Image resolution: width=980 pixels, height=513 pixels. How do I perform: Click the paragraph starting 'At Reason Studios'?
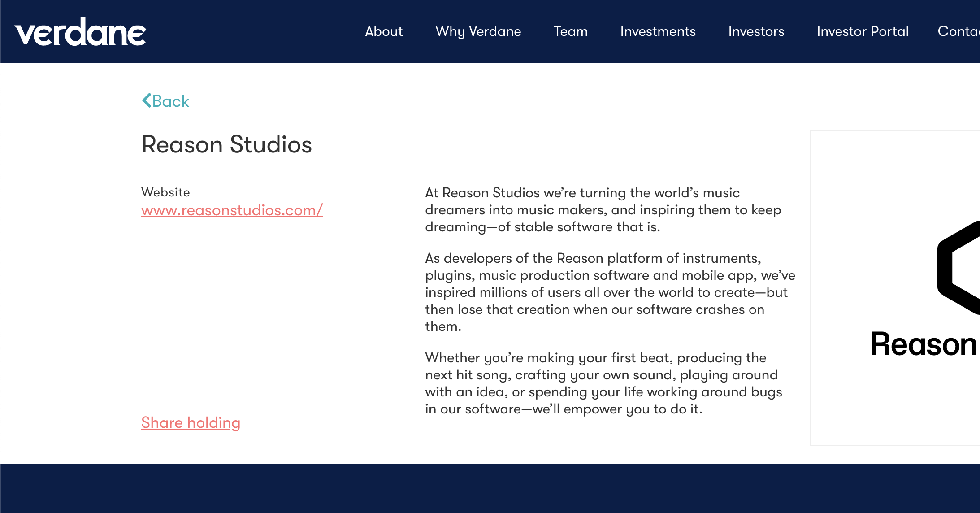(603, 210)
